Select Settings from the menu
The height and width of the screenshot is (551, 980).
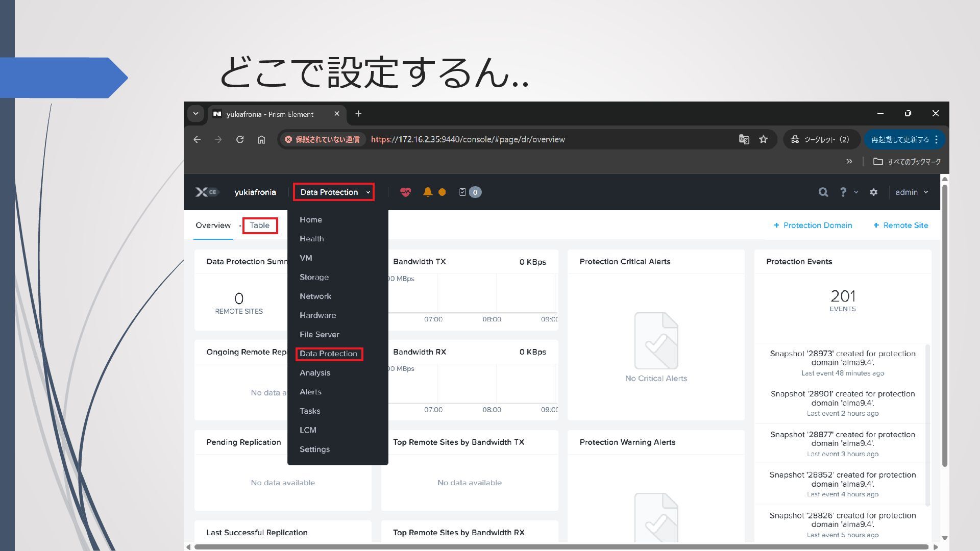point(314,449)
